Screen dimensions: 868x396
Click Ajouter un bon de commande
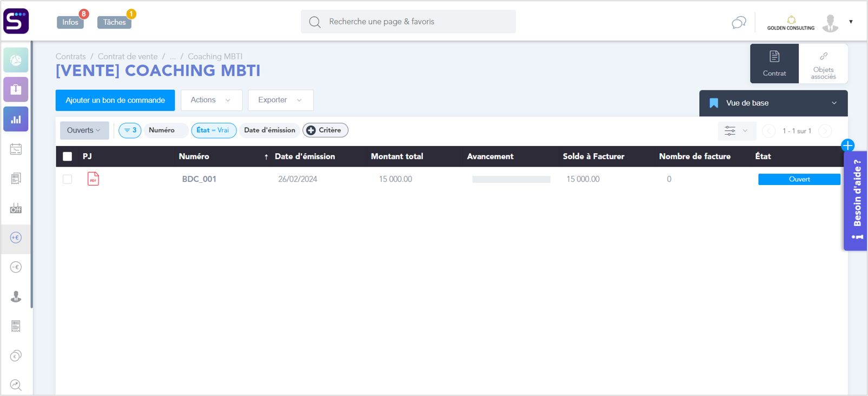pos(115,101)
